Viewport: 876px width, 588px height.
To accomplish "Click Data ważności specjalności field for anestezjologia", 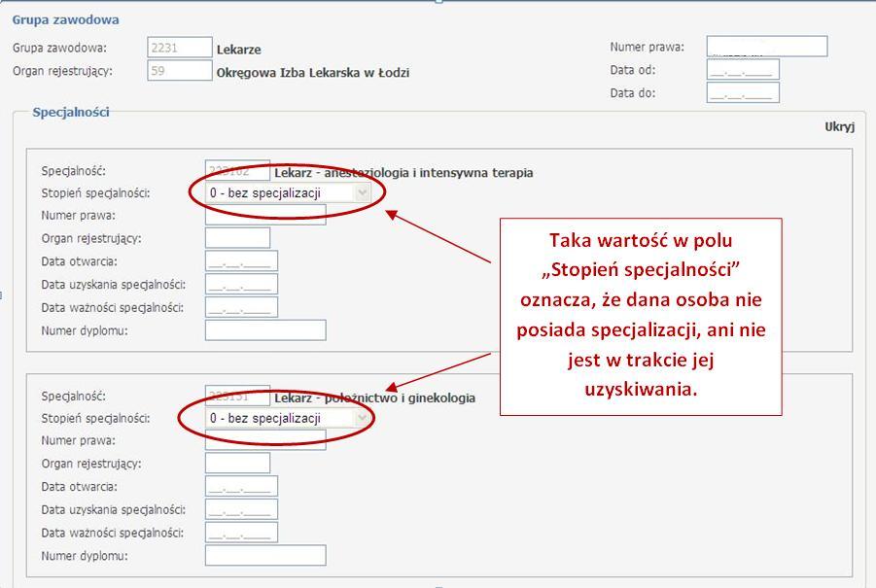I will click(241, 308).
